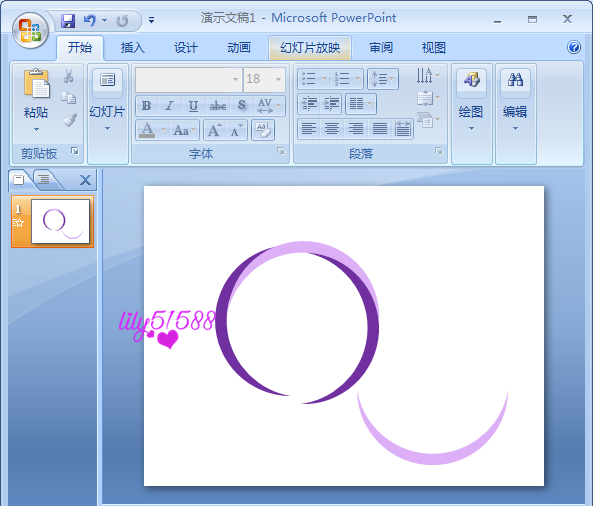This screenshot has height=506, width=593.
Task: Apply the font color A swatch
Action: pyautogui.click(x=147, y=130)
